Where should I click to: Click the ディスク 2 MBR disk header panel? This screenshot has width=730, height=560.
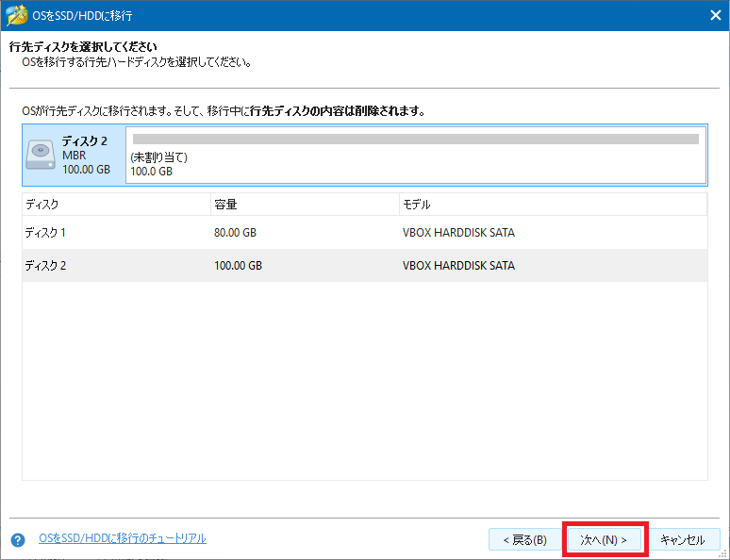(74, 155)
